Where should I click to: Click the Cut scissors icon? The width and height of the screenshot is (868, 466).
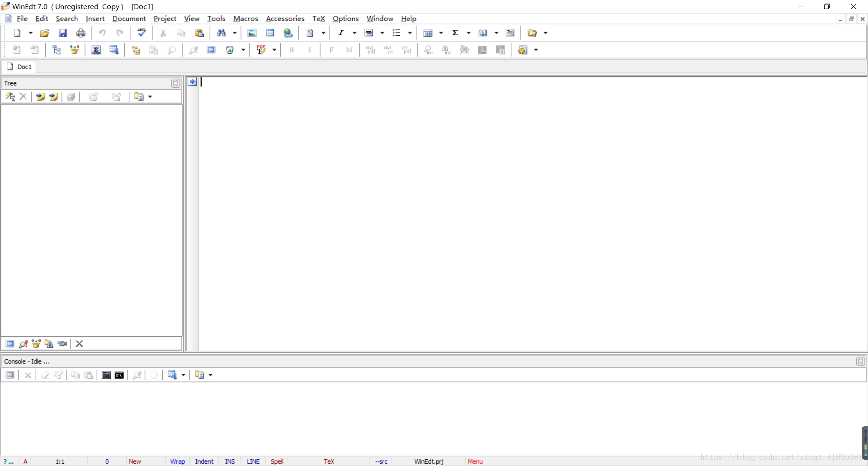pyautogui.click(x=163, y=33)
